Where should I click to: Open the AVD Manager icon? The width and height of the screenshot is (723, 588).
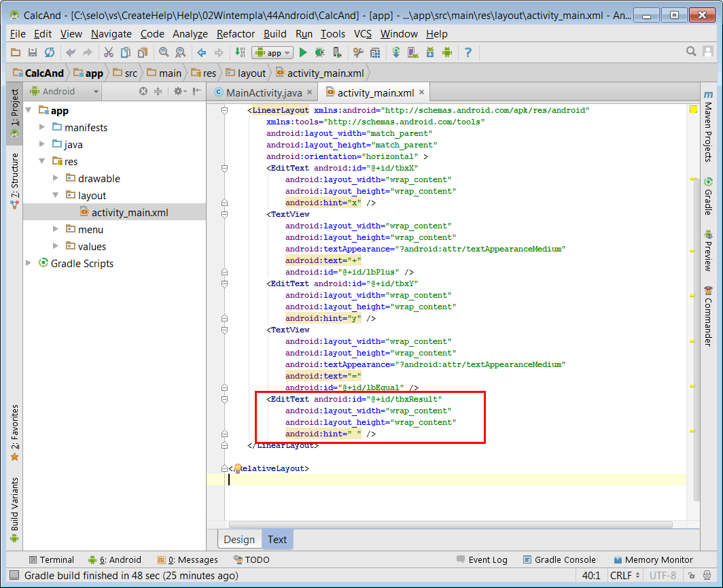coord(412,52)
